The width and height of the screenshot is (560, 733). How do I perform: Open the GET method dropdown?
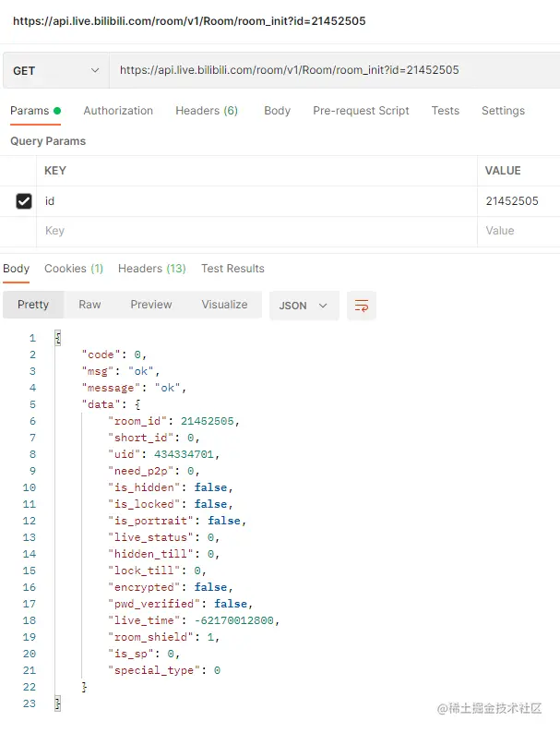pos(56,70)
